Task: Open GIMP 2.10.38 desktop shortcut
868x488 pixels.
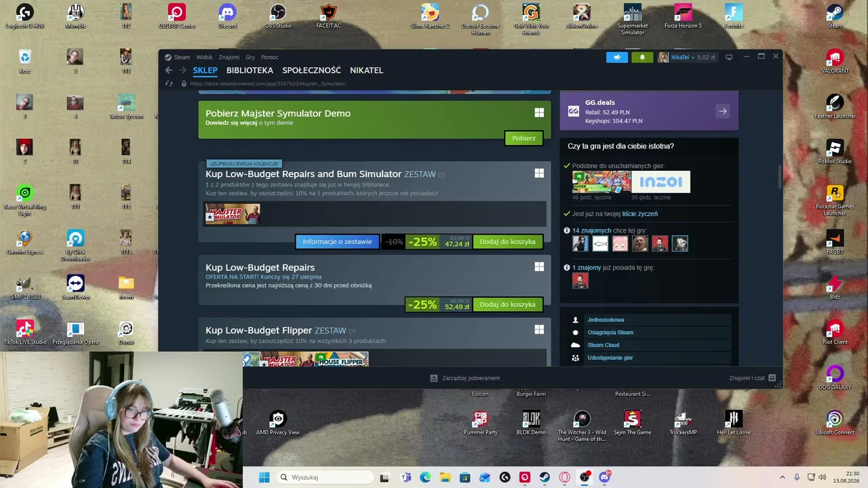Action: pos(24,287)
